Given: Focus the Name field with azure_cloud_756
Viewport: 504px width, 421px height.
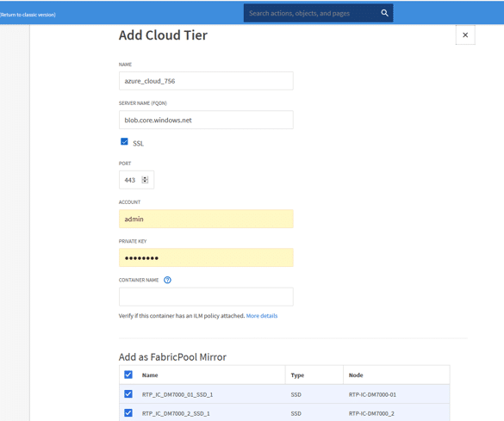Looking at the screenshot, I should pos(206,81).
